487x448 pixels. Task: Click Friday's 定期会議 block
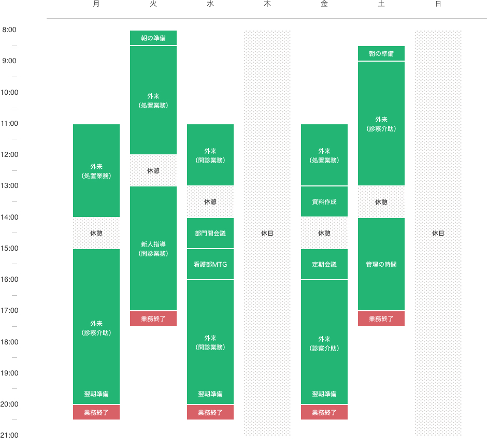coord(324,264)
